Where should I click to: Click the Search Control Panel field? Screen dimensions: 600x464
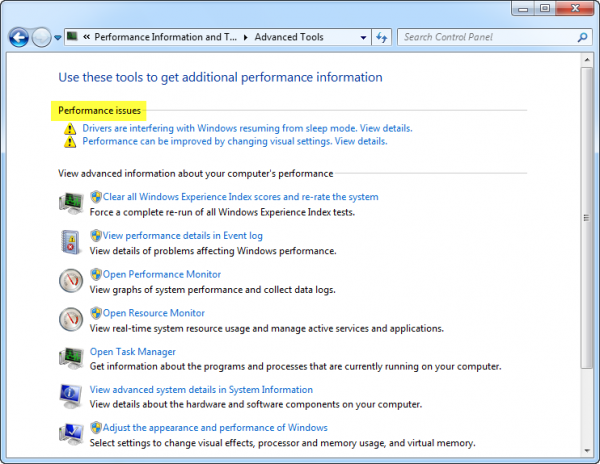pyautogui.click(x=487, y=37)
